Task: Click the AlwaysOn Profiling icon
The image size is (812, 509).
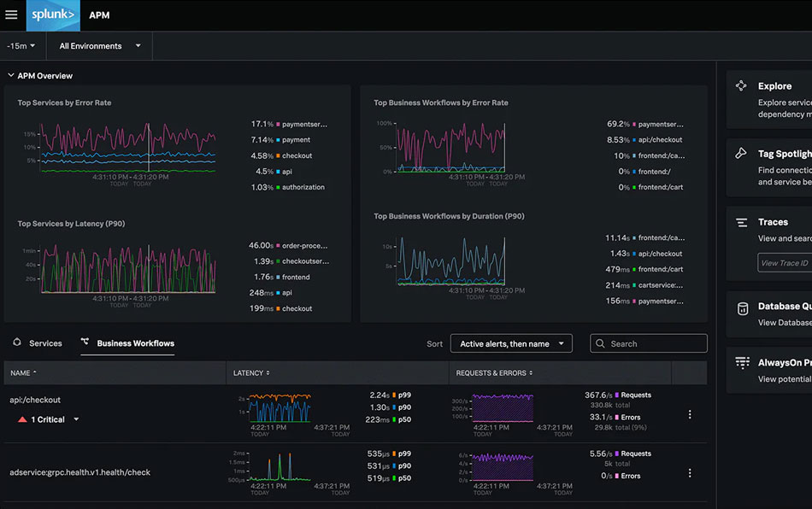Action: (743, 362)
